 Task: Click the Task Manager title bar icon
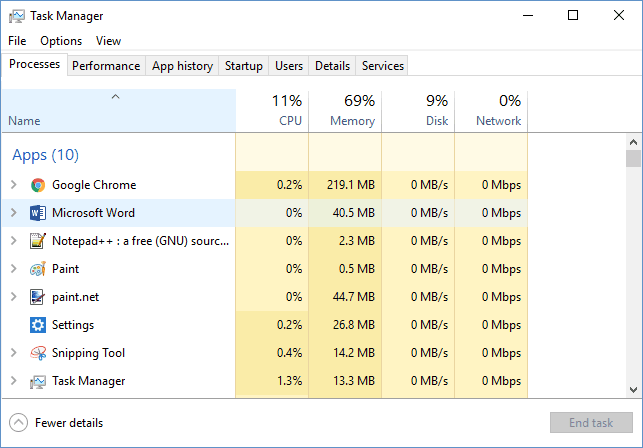click(16, 16)
